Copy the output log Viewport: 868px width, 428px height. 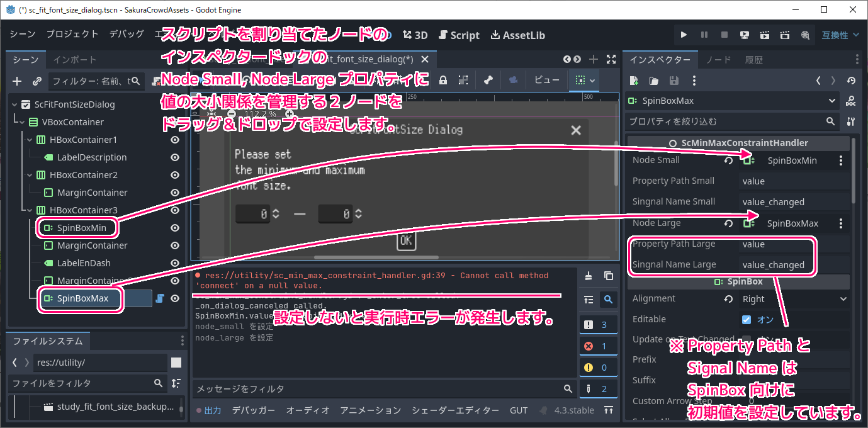(609, 275)
